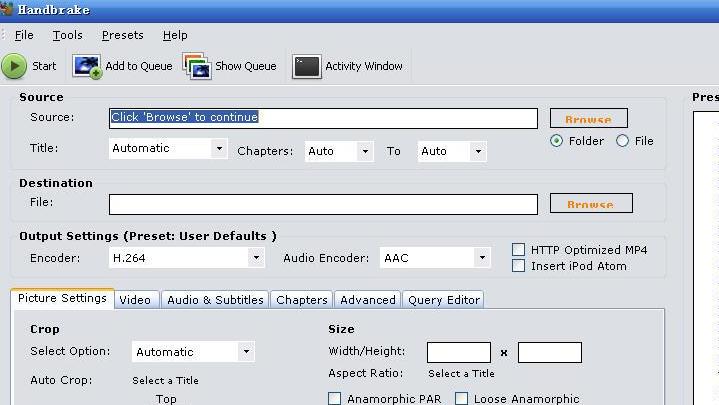
Task: Open the Chapters To end dropdown
Action: pos(452,151)
